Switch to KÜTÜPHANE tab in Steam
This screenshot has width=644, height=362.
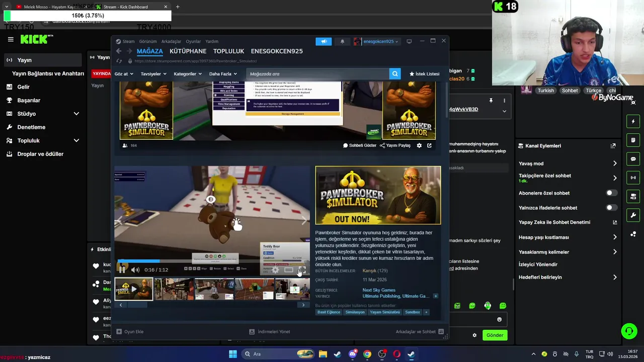188,51
